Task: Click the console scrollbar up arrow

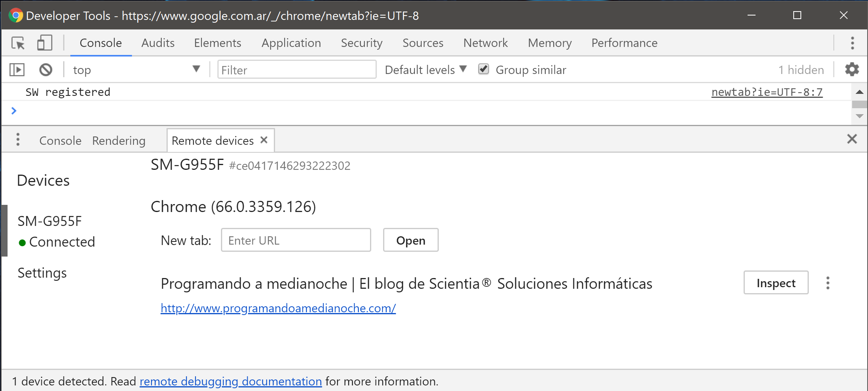Action: click(859, 92)
